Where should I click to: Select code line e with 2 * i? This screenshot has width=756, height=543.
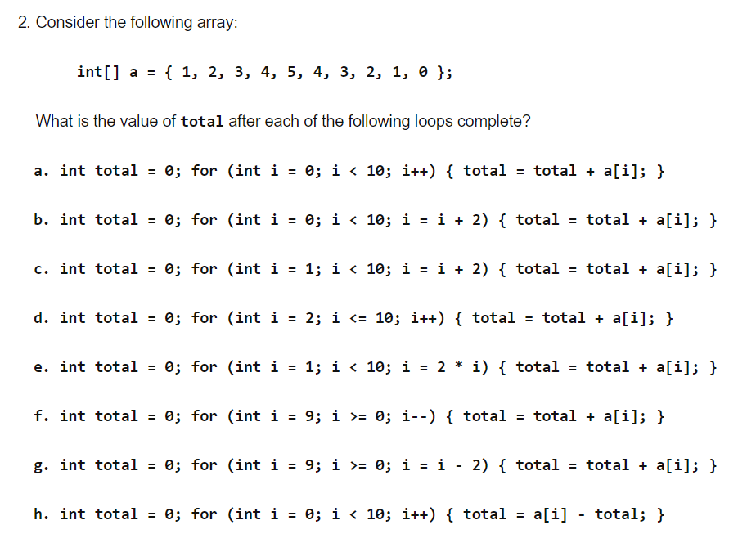coord(376,368)
